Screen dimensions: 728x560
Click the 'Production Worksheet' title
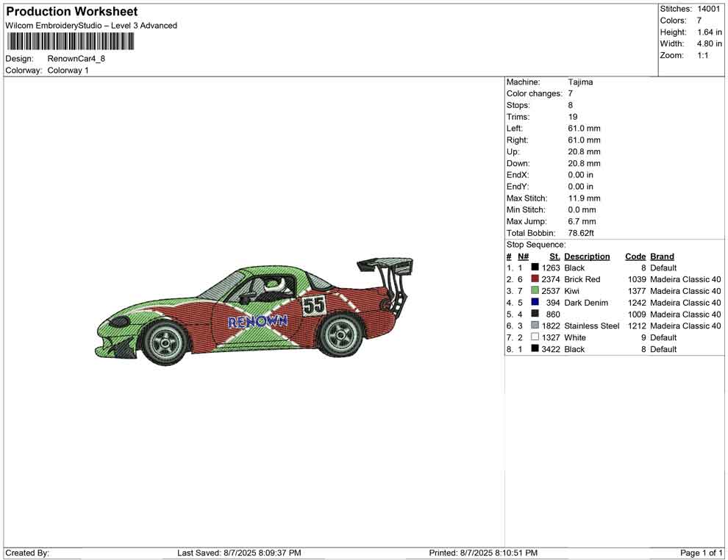pyautogui.click(x=72, y=12)
